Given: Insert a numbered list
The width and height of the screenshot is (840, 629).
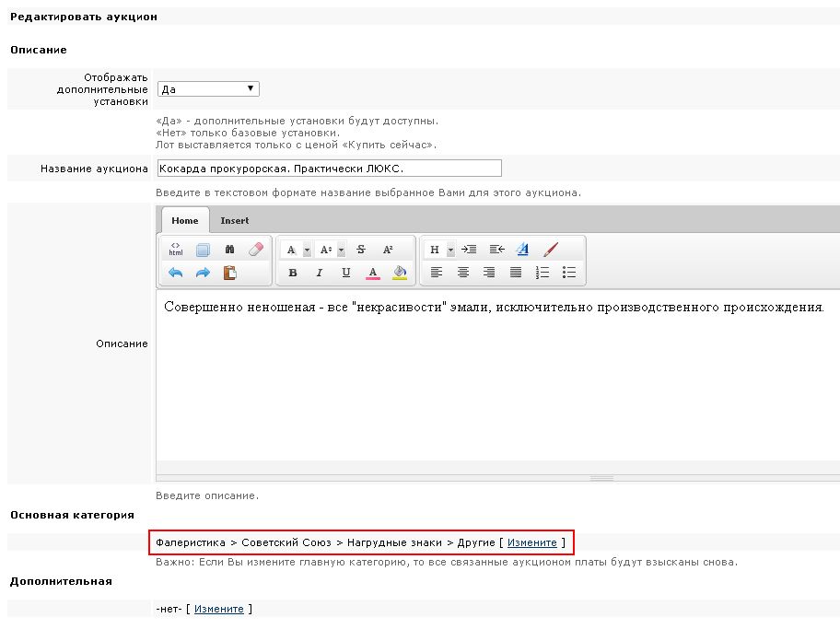Looking at the screenshot, I should (x=542, y=273).
